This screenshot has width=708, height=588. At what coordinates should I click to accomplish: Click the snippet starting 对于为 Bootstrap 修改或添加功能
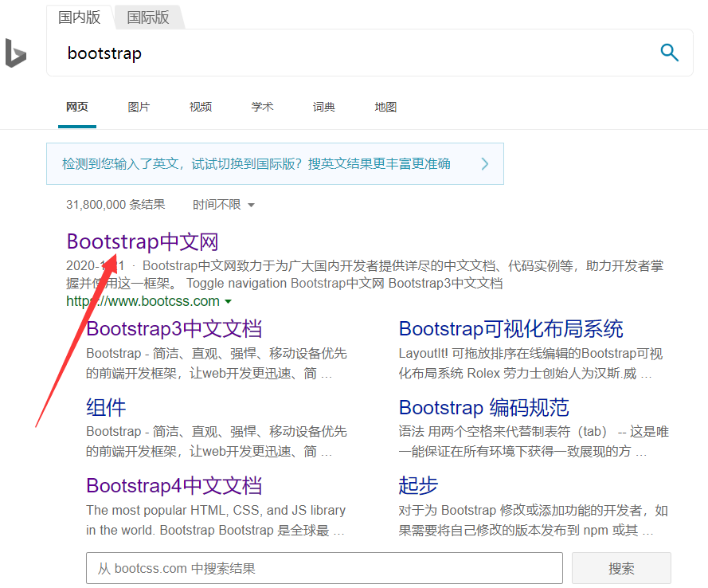pyautogui.click(x=534, y=519)
